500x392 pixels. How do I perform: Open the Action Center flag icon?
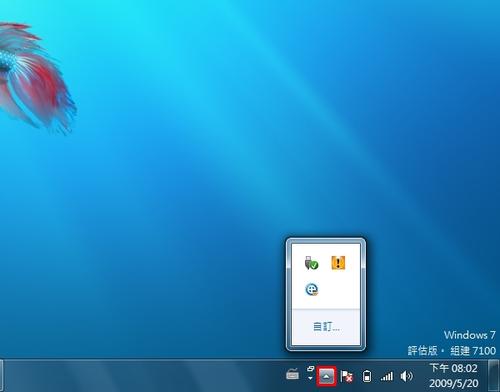click(x=346, y=377)
